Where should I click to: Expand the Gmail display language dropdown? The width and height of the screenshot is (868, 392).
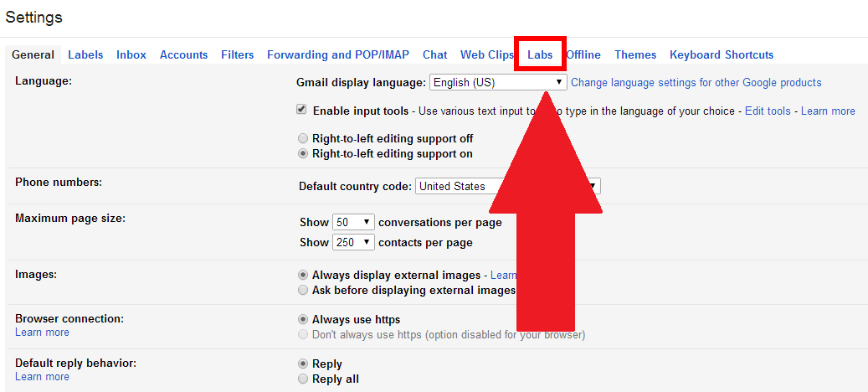click(x=498, y=82)
